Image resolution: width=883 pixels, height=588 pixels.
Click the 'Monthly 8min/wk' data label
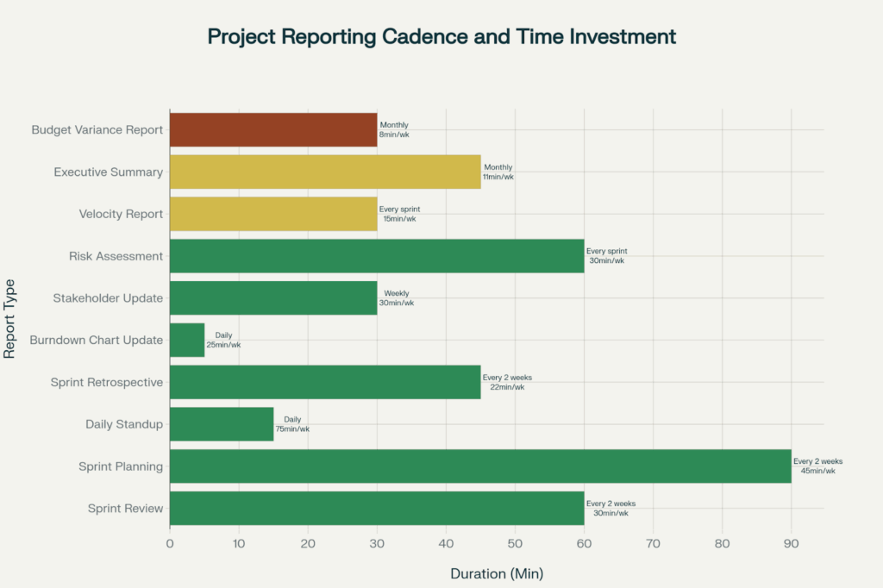[394, 130]
